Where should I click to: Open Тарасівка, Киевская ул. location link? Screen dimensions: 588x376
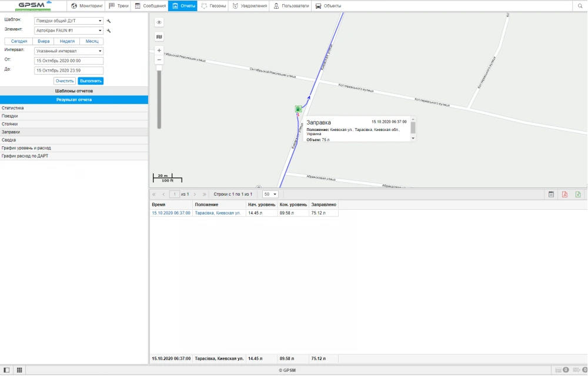click(x=218, y=213)
